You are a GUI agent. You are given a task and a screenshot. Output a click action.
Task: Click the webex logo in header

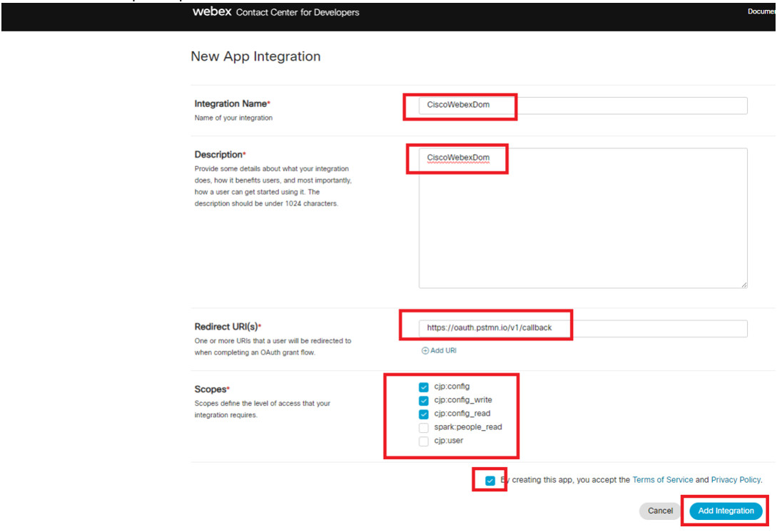click(x=212, y=11)
